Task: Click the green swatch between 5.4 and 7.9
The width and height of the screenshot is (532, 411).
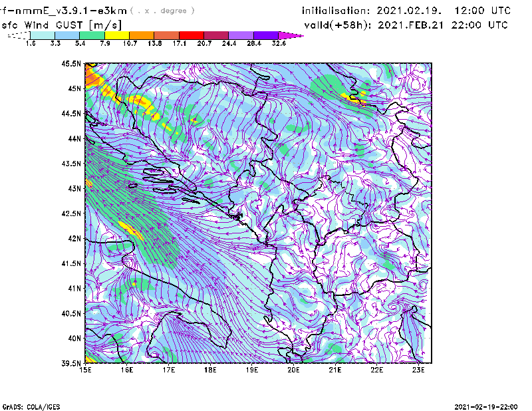Action: (x=92, y=35)
